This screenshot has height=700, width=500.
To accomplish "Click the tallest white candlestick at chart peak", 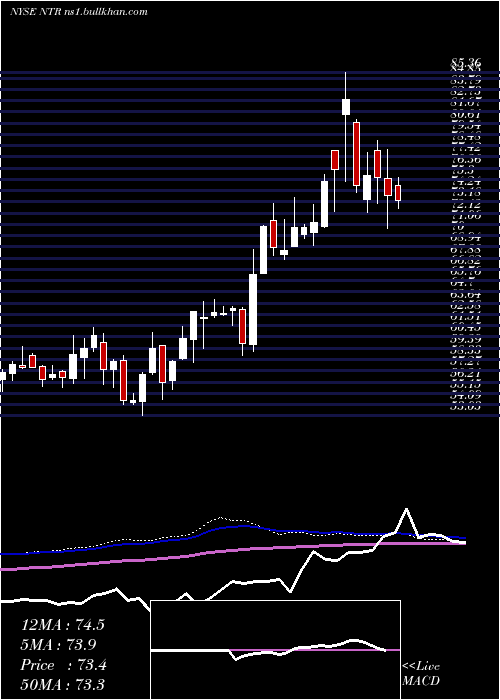I will [x=346, y=126].
